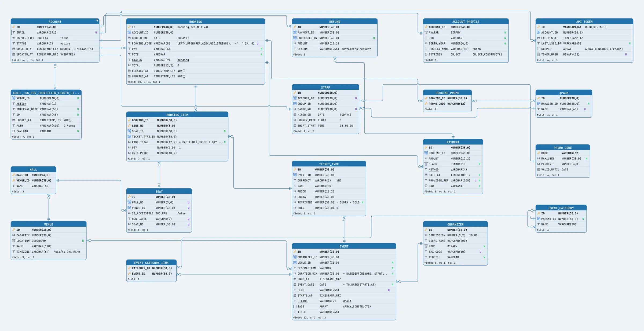644x331 pixels.
Task: Click the 'customer's request' default in REFUND
Action: 356,49
